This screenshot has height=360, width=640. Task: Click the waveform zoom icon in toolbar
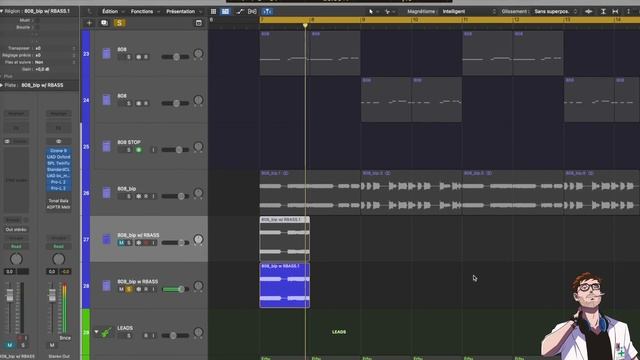(588, 11)
